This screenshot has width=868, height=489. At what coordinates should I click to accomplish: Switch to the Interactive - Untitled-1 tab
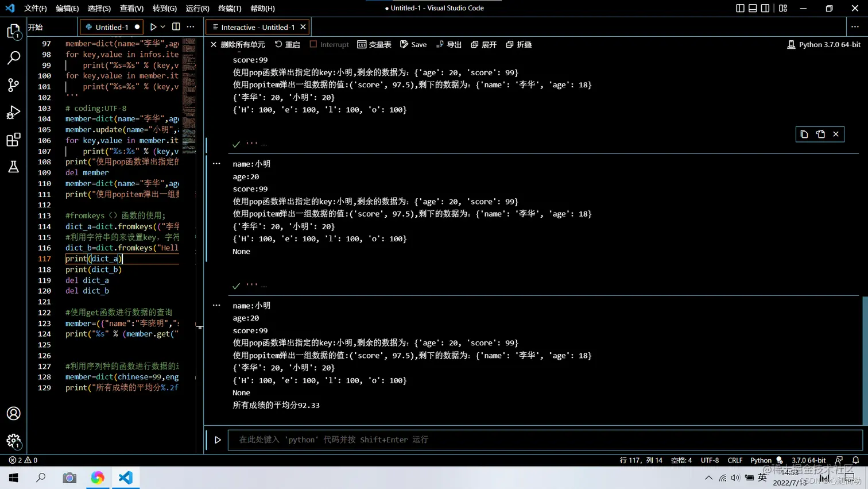[x=258, y=27]
